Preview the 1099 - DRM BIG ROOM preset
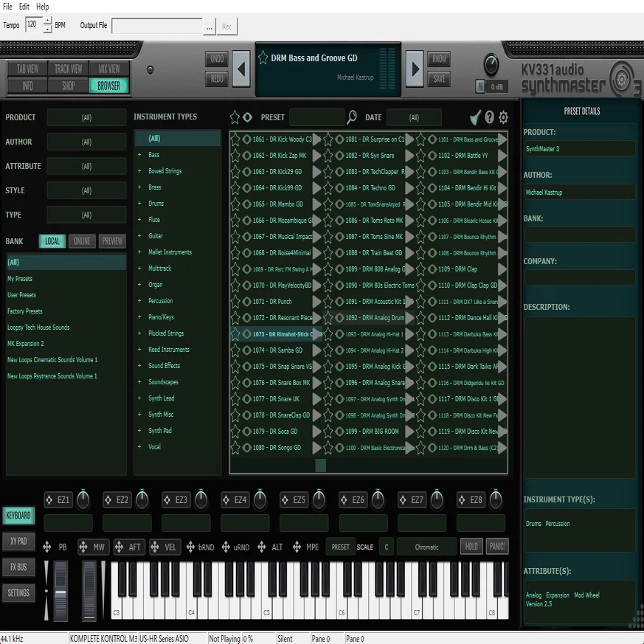Image resolution: width=644 pixels, height=644 pixels. 409,432
